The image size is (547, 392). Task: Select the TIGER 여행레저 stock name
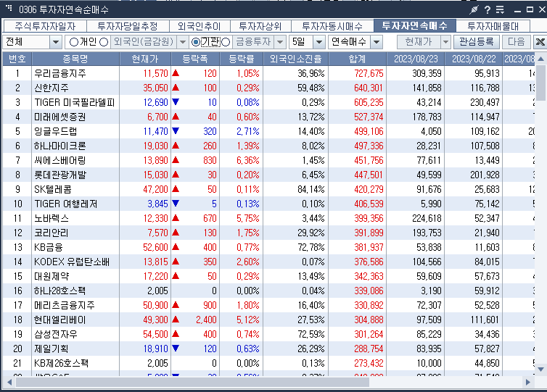tap(66, 204)
